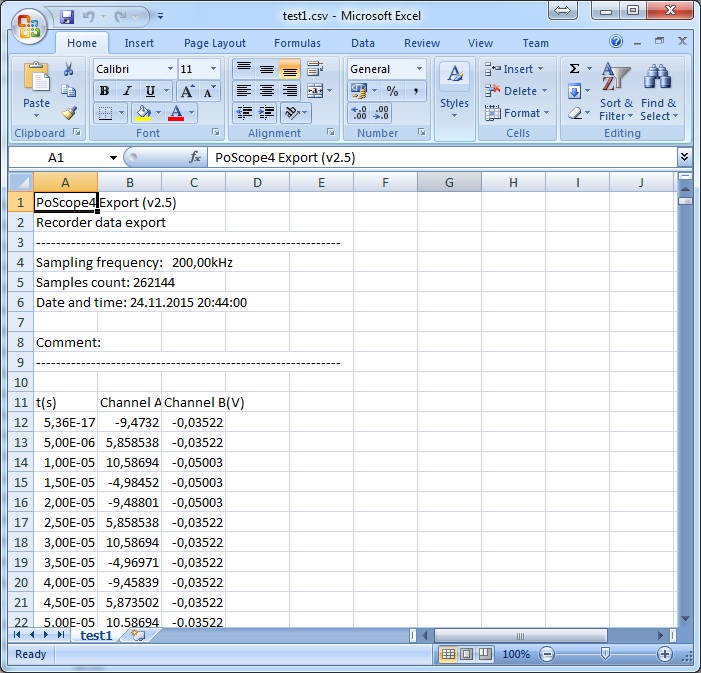
Task: Cut the selection with the scissors icon
Action: [x=68, y=69]
